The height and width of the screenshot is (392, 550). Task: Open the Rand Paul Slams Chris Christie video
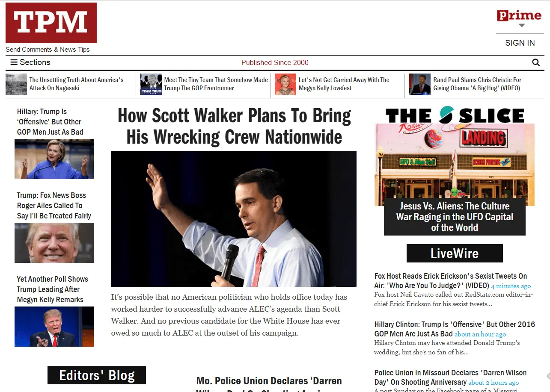coord(478,84)
